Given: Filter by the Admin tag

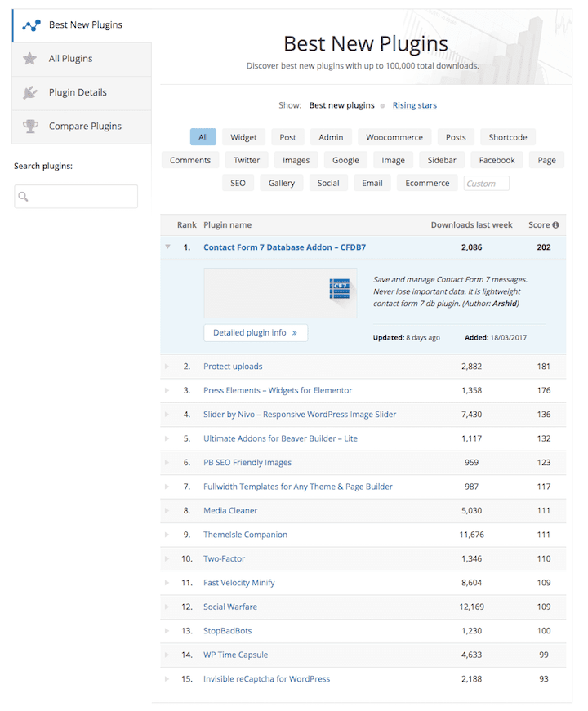Looking at the screenshot, I should coord(331,137).
